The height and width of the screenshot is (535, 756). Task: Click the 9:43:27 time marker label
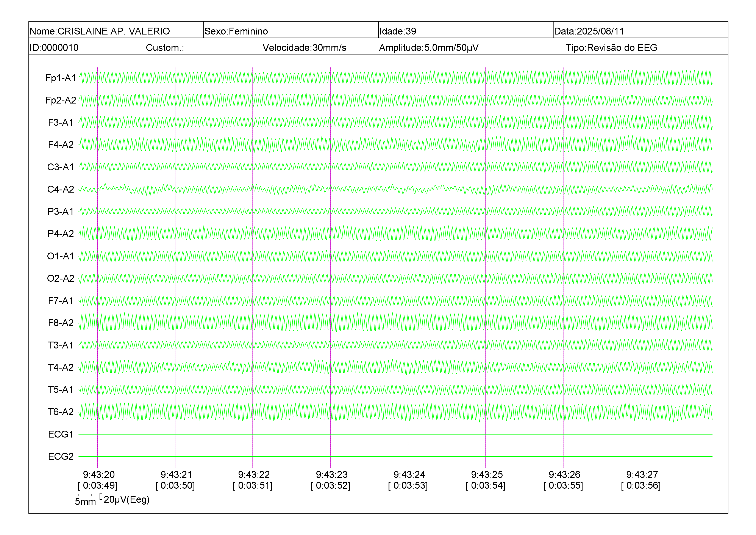point(642,475)
